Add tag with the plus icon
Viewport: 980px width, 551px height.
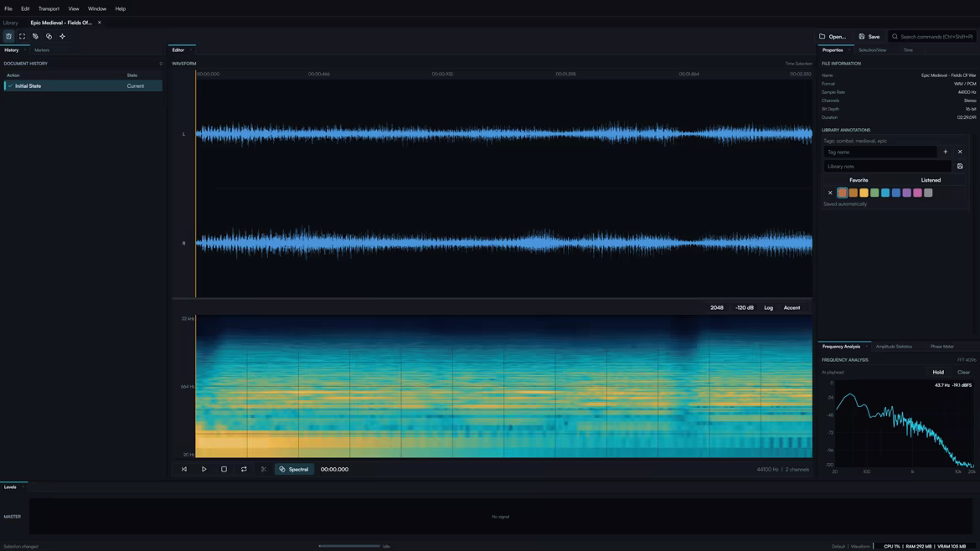(x=945, y=152)
